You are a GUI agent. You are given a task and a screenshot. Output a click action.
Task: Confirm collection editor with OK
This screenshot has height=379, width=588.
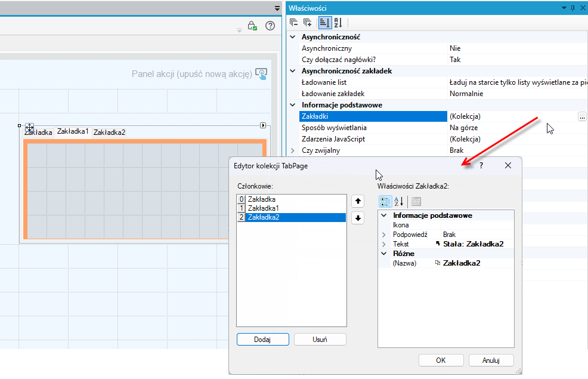(441, 360)
